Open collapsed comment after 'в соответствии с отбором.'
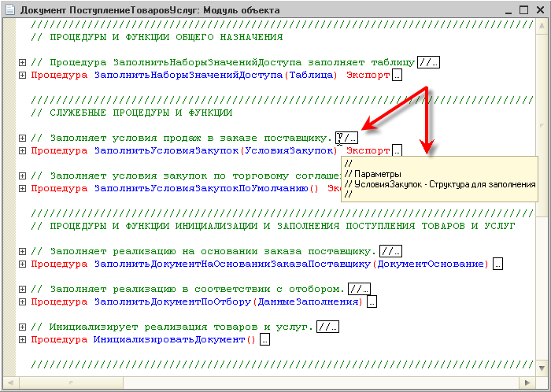 click(359, 290)
